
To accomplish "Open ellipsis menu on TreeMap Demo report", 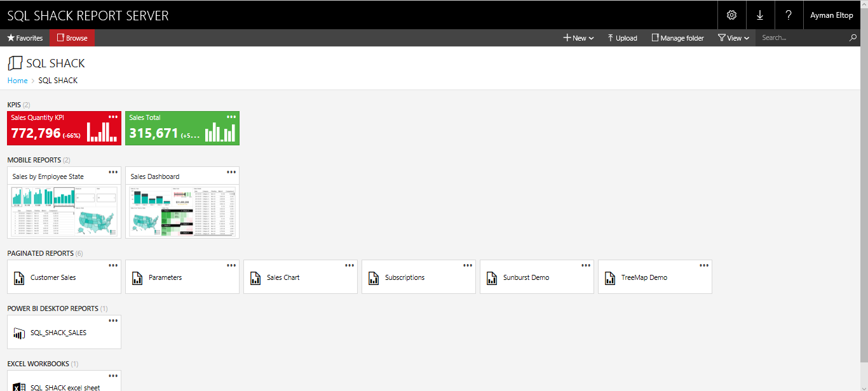I will [704, 265].
